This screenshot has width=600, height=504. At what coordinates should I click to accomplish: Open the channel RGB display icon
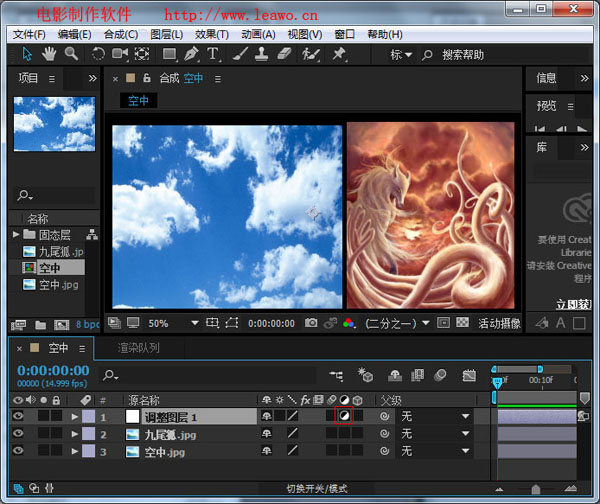tap(349, 323)
